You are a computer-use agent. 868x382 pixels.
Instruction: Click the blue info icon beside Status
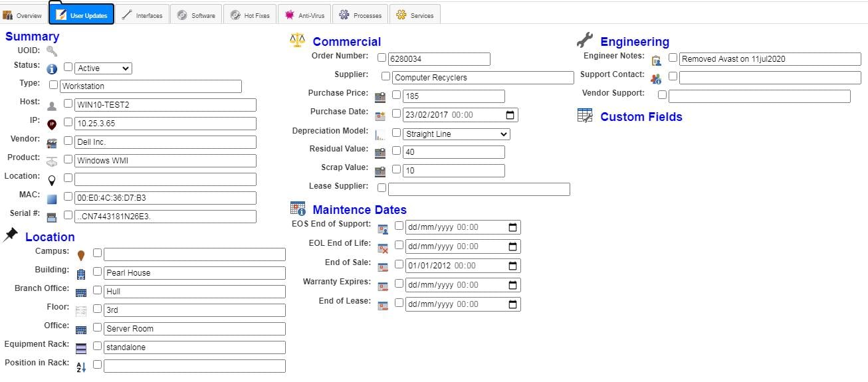click(52, 68)
